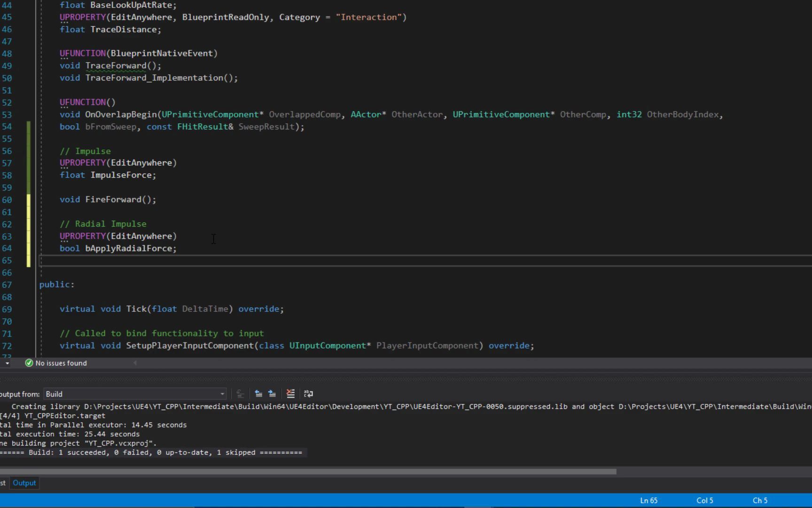Viewport: 812px width, 508px height.
Task: Go to previous message in Output
Action: click(258, 394)
